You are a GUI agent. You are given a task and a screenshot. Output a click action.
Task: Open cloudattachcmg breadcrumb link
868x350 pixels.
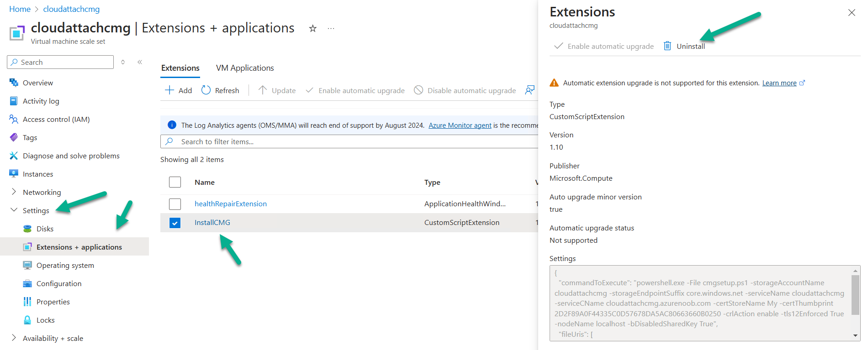[x=71, y=9]
